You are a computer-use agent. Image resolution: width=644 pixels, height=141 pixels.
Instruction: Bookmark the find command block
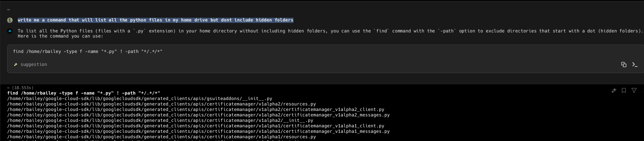click(x=624, y=90)
